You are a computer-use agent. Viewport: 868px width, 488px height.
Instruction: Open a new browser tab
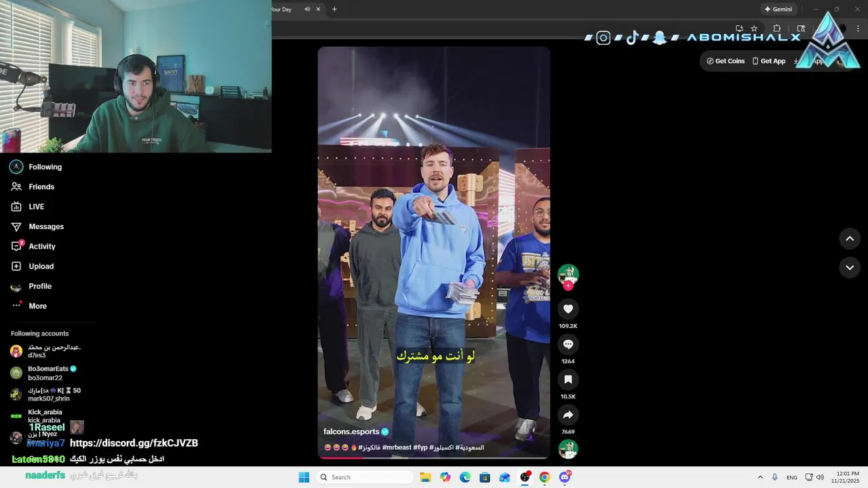click(334, 9)
